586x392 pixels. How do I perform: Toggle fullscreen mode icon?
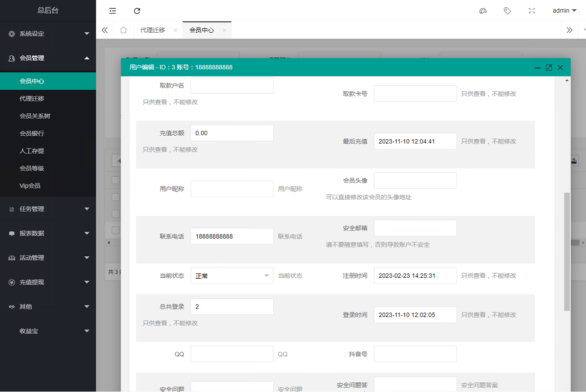coord(532,11)
